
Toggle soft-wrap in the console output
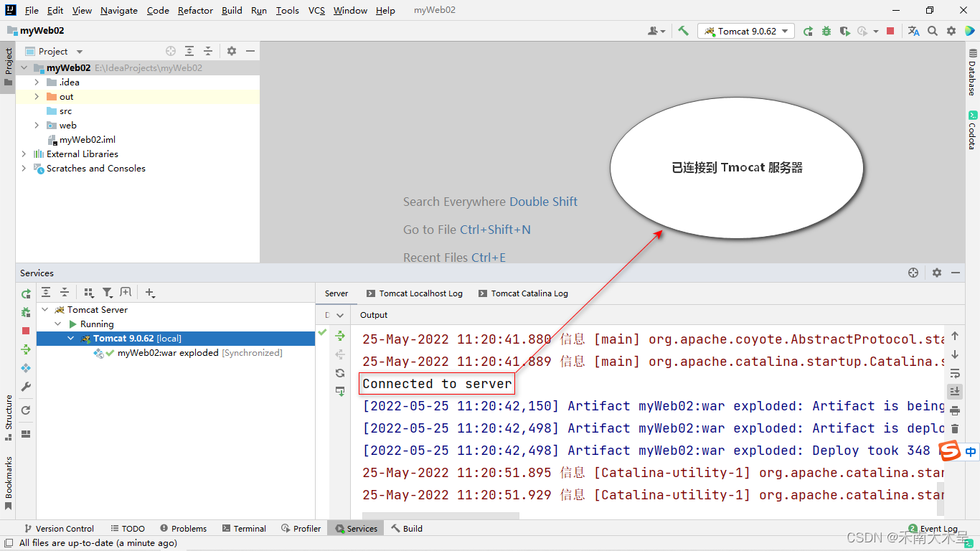pos(954,372)
